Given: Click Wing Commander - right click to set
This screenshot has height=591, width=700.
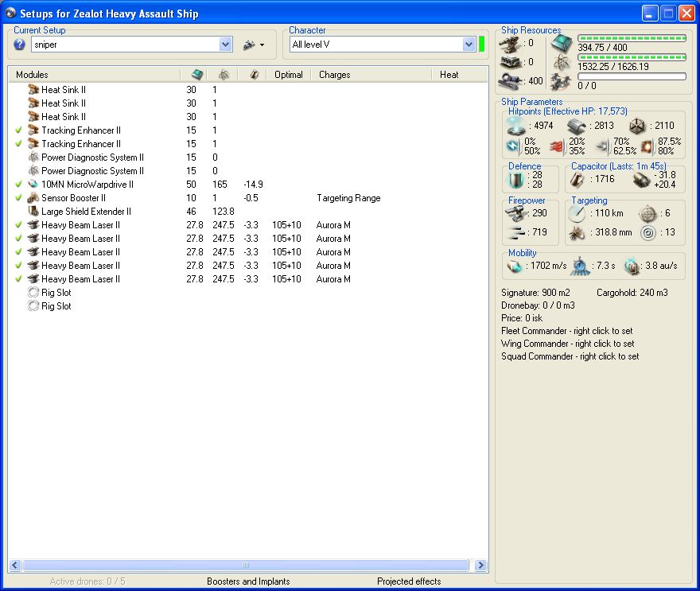Looking at the screenshot, I should pyautogui.click(x=567, y=344).
